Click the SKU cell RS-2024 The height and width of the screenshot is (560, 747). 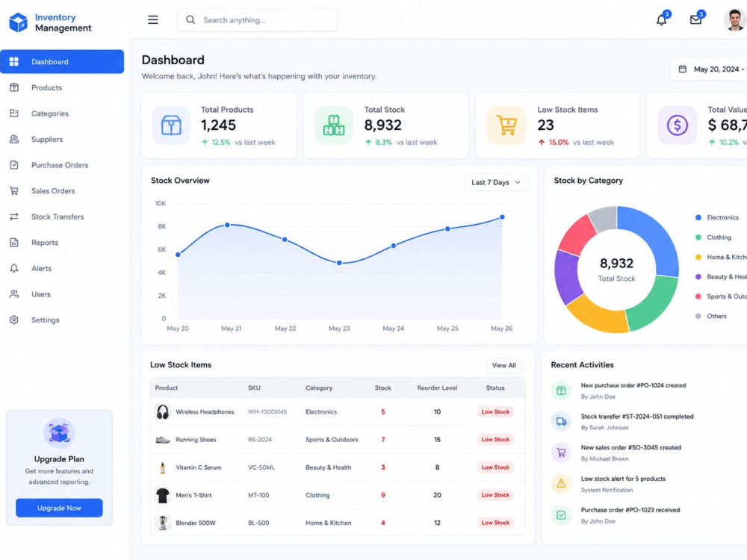[x=260, y=440]
